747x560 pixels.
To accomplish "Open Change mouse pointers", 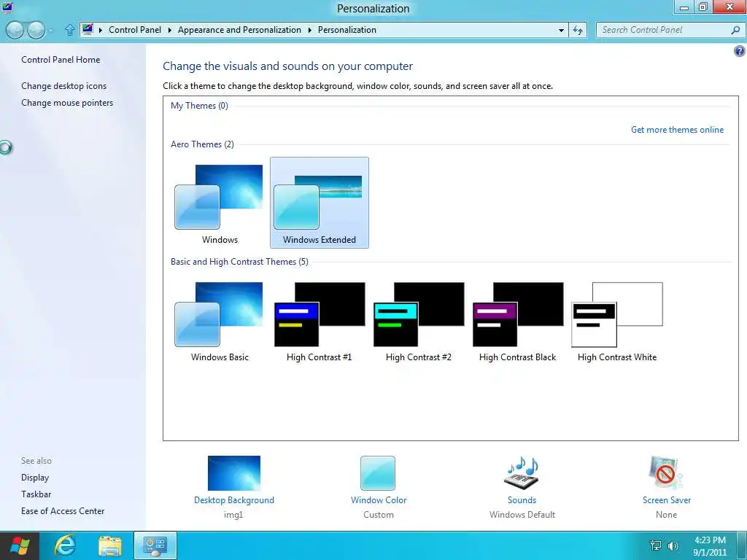I will click(67, 103).
